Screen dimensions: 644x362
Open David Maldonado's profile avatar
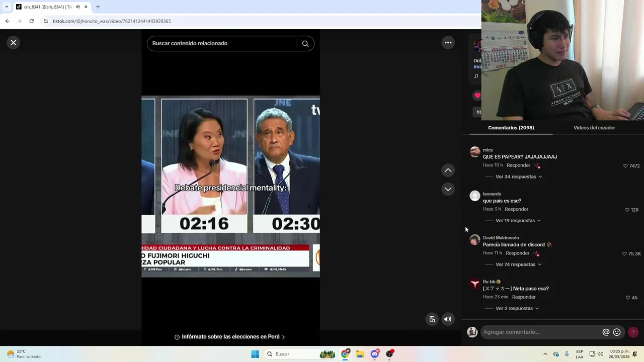click(x=474, y=240)
